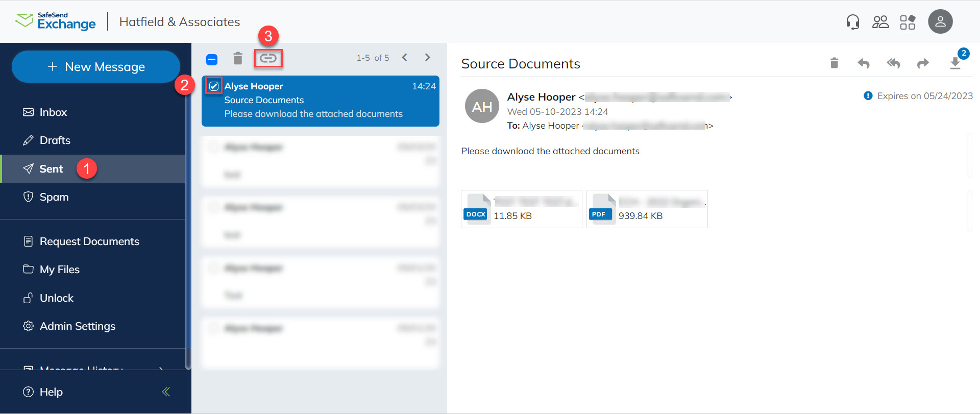Image resolution: width=980 pixels, height=414 pixels.
Task: Open the DOCX attachment of 11.85 KB
Action: tap(521, 209)
